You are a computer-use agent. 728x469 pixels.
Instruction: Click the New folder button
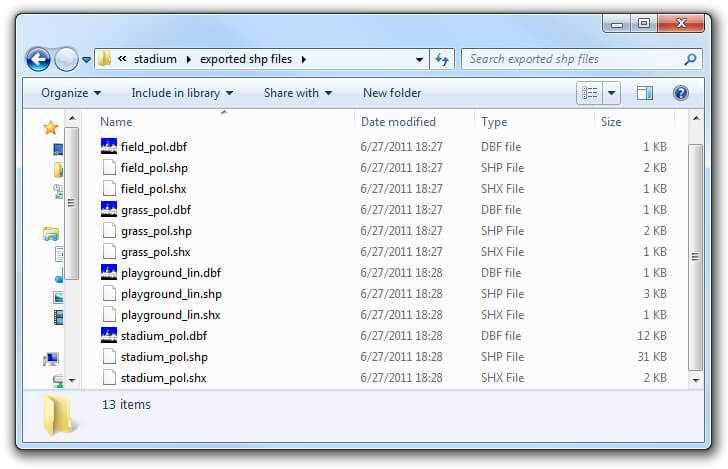pyautogui.click(x=392, y=93)
